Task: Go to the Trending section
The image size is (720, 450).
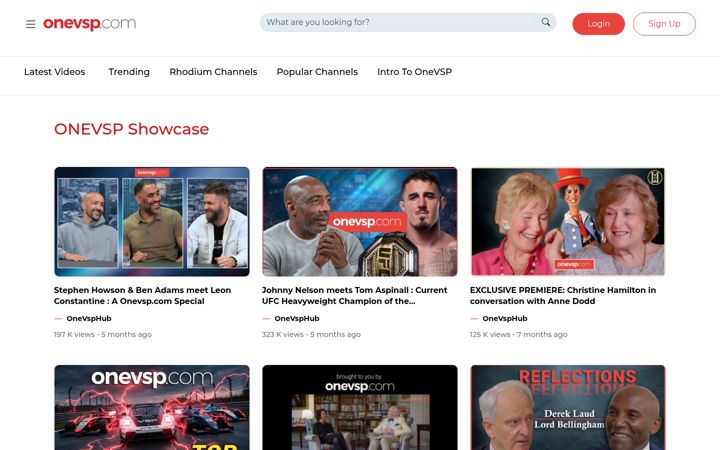Action: coord(129,72)
